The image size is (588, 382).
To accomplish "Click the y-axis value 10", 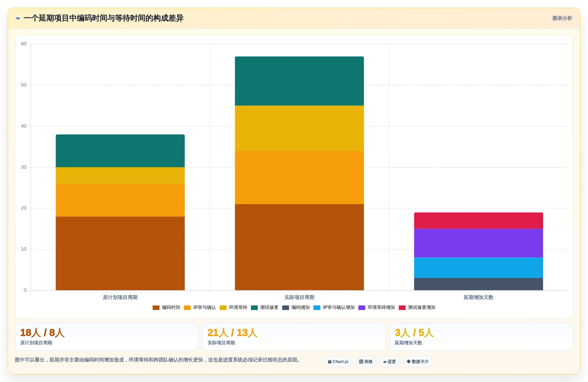I will click(x=24, y=249).
